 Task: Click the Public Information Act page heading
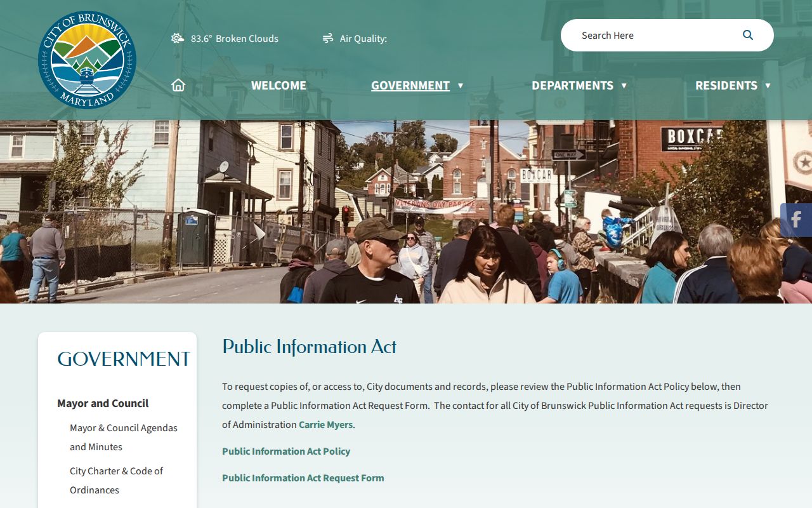(x=310, y=347)
